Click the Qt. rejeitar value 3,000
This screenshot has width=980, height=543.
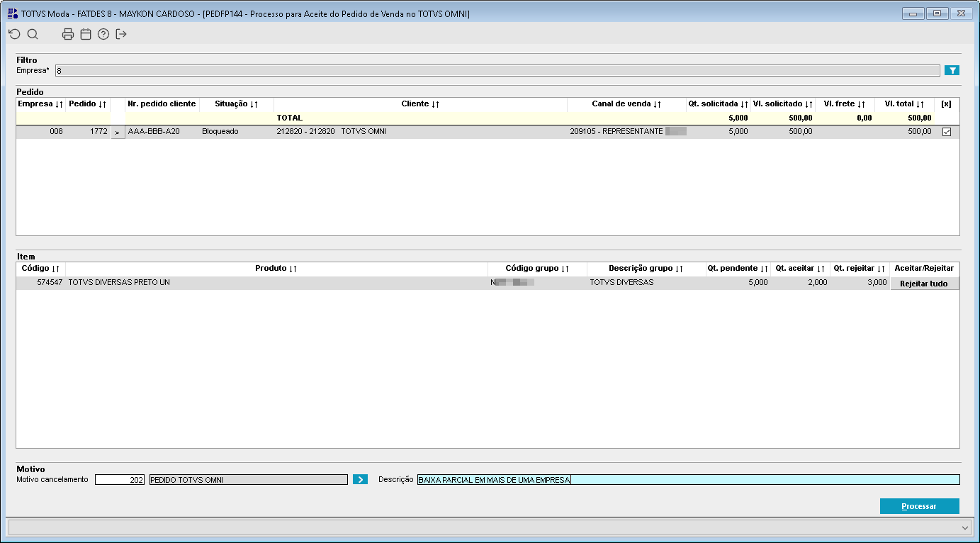[860, 282]
